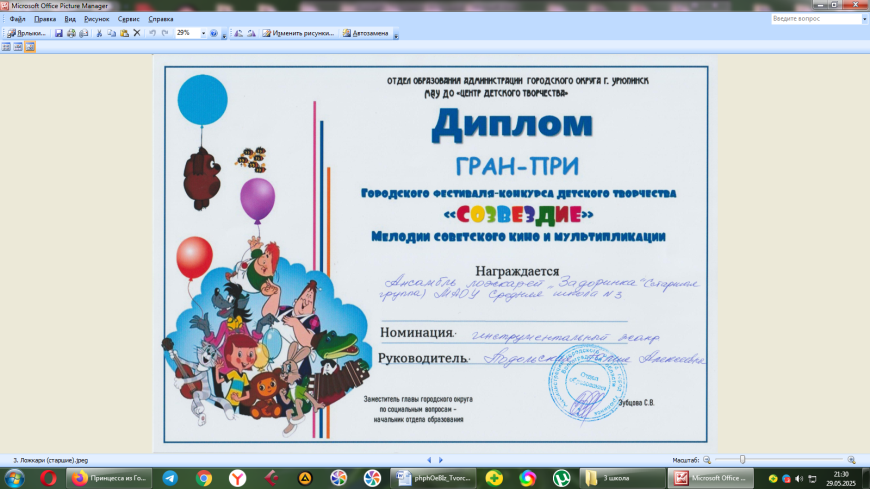
Task: Click Microsoft Office Picture Manager taskbar button
Action: point(711,478)
